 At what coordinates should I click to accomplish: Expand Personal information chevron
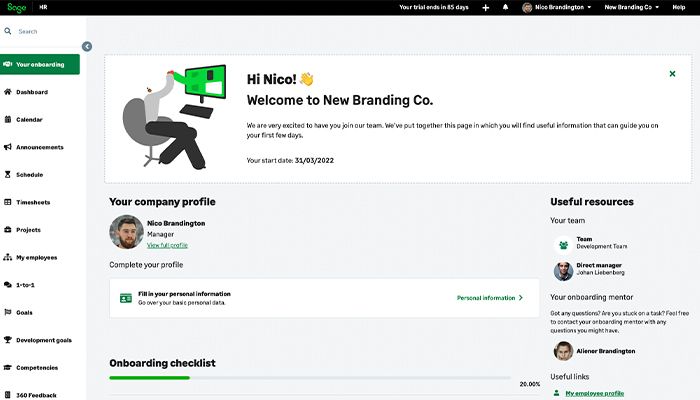click(x=521, y=298)
